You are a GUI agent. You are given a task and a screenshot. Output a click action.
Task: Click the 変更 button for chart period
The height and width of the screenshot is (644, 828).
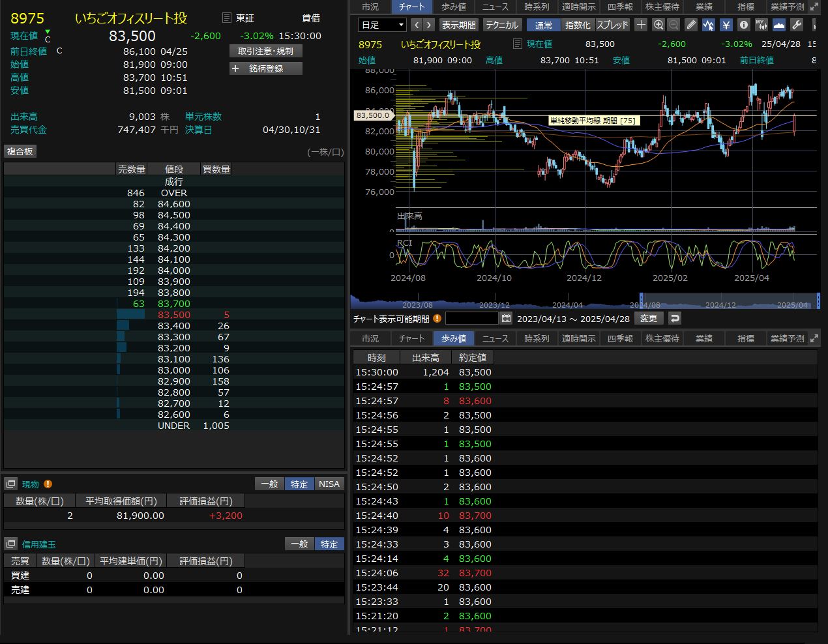[x=649, y=318]
